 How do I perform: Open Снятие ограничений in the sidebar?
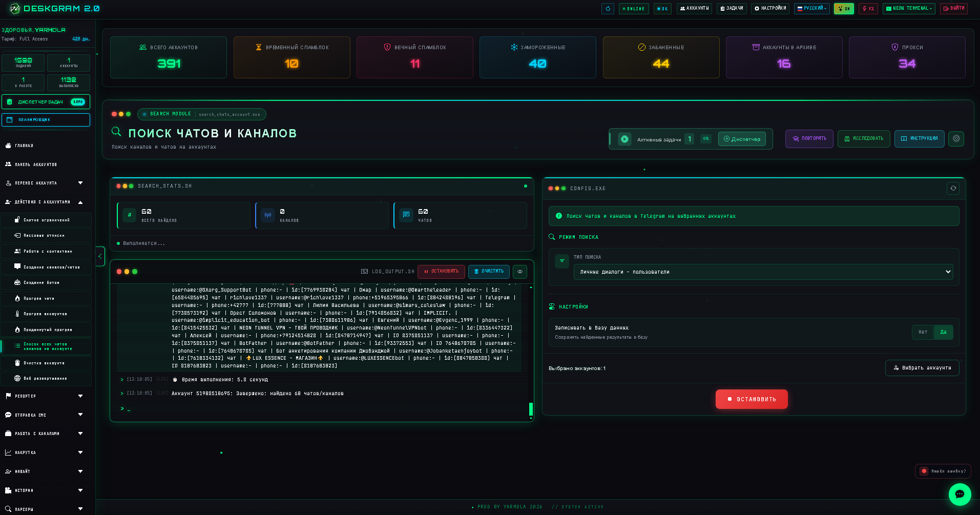pyautogui.click(x=46, y=220)
